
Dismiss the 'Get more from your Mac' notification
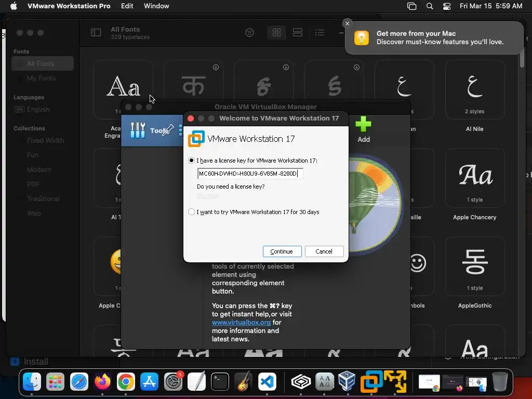click(347, 23)
